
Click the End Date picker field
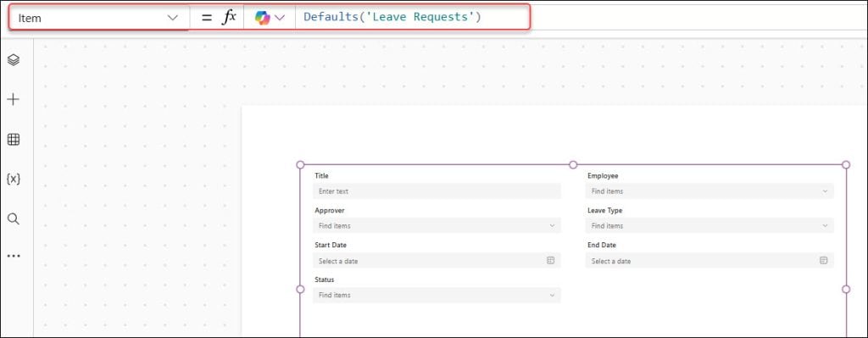[x=709, y=261]
